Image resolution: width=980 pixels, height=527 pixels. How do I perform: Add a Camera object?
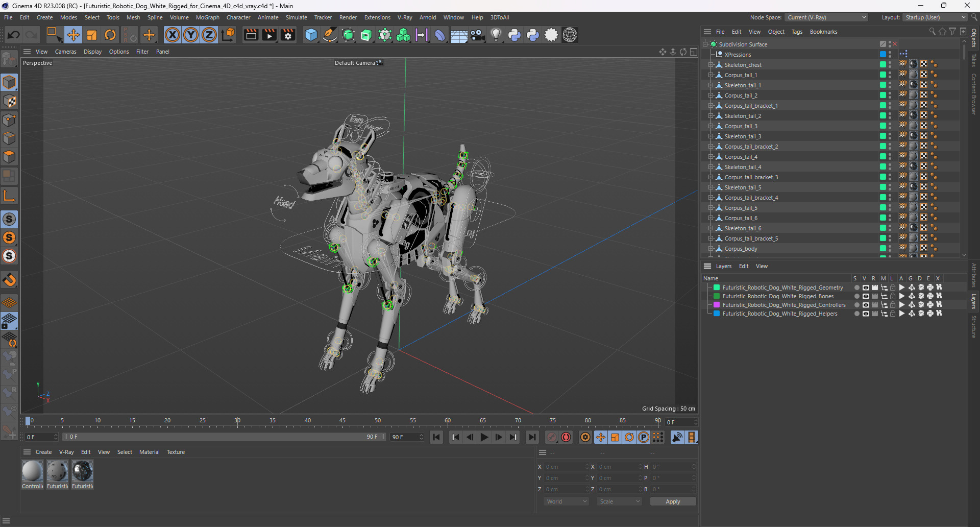477,35
